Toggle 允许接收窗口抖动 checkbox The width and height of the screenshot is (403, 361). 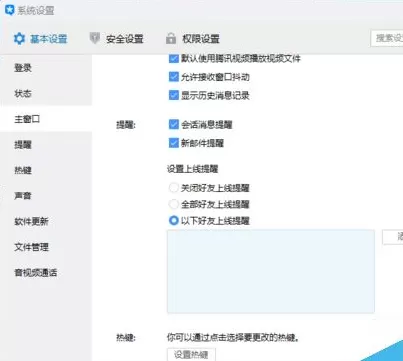pos(174,77)
